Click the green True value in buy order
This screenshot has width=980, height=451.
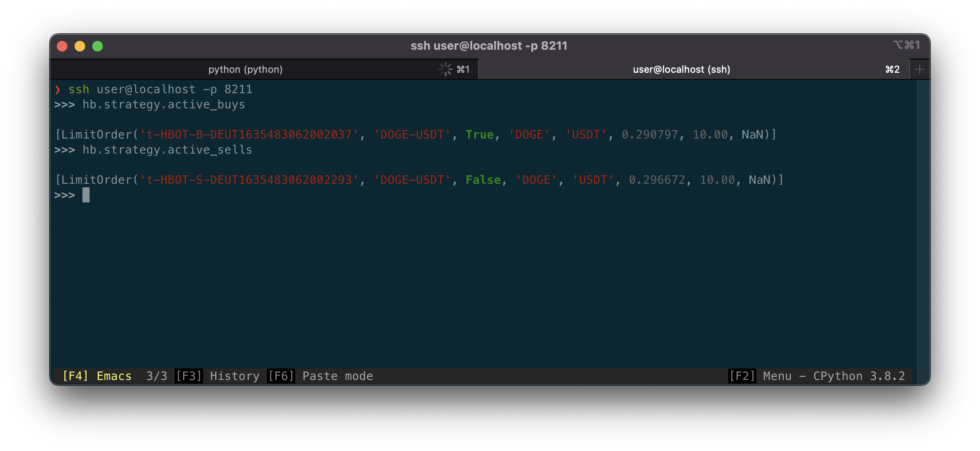[x=479, y=135]
